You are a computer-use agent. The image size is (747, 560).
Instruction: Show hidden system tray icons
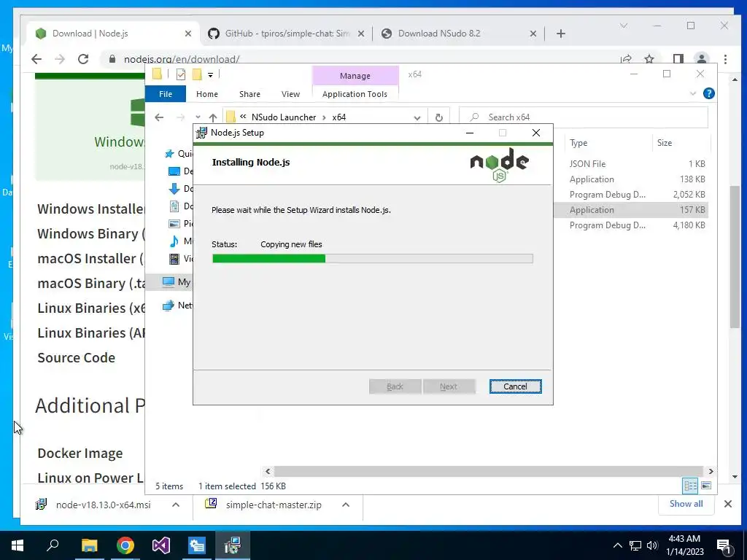pyautogui.click(x=617, y=545)
